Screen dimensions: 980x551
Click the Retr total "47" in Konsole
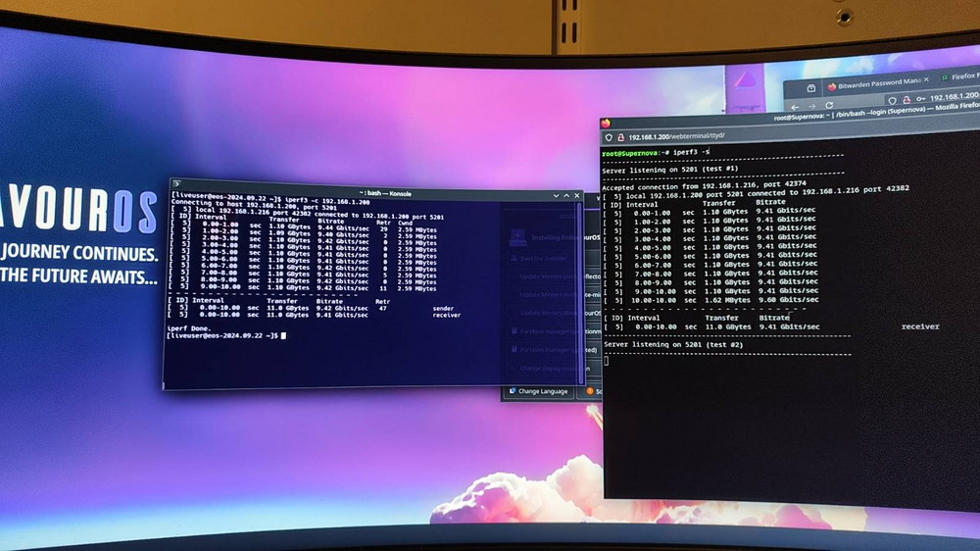click(382, 308)
